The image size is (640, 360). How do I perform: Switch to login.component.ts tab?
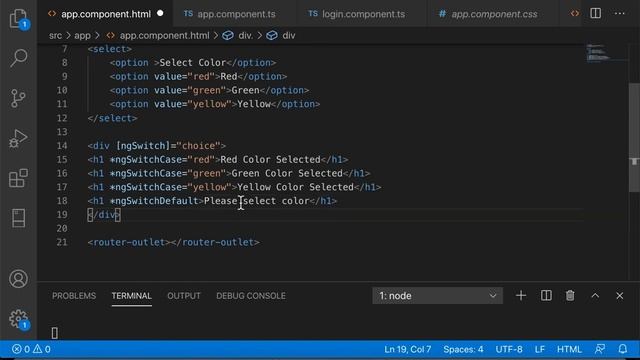pos(363,14)
